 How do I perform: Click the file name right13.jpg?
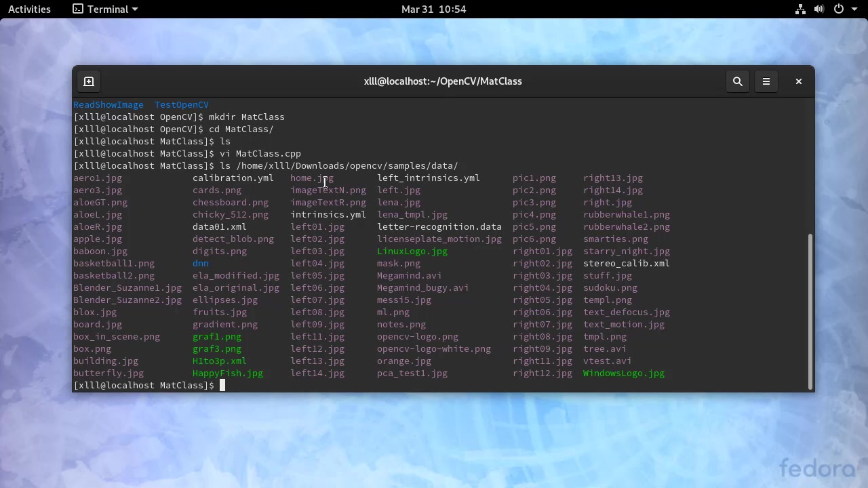pyautogui.click(x=613, y=178)
